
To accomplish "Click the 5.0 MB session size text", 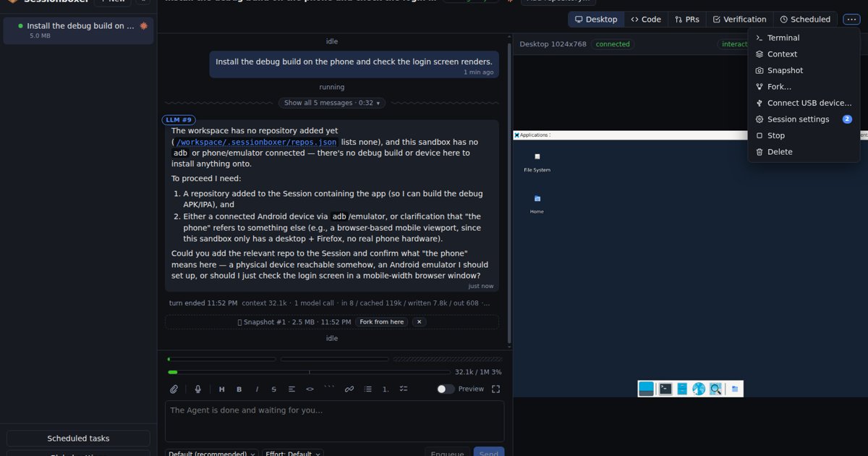I will click(x=41, y=35).
